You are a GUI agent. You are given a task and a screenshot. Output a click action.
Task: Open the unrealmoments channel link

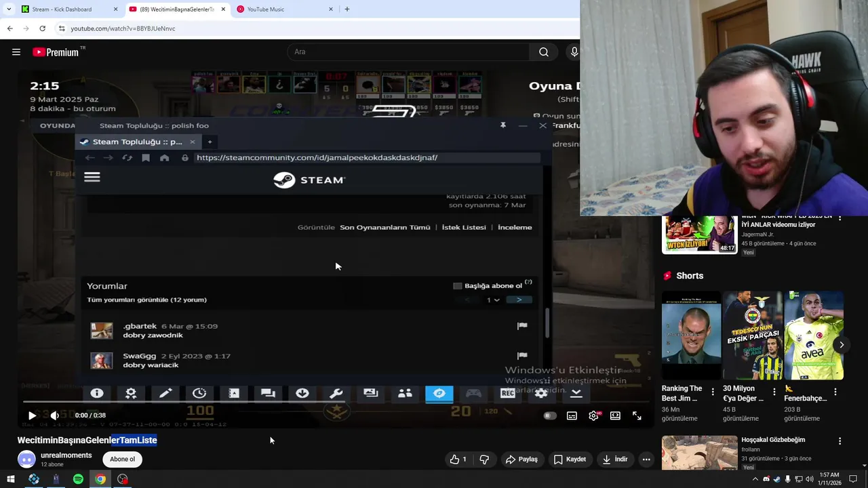(x=66, y=455)
